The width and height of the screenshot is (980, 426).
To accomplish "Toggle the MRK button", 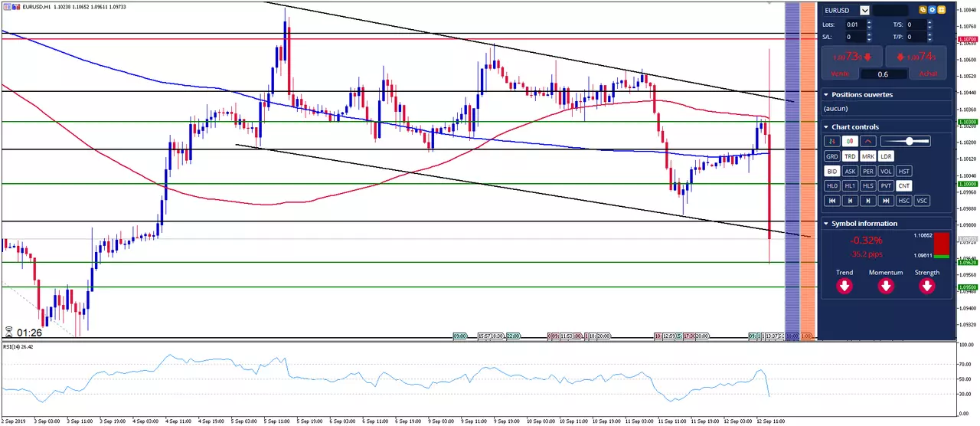I will coord(868,156).
